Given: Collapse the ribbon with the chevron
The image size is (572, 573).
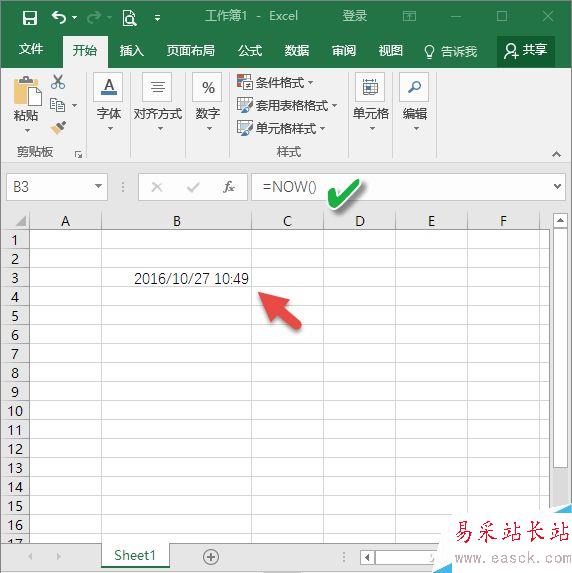Looking at the screenshot, I should 556,154.
